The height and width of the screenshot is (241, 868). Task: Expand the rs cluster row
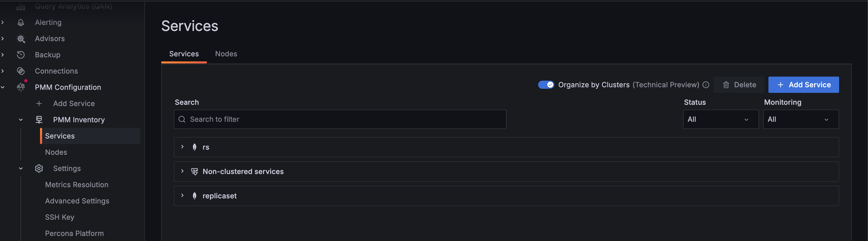182,147
